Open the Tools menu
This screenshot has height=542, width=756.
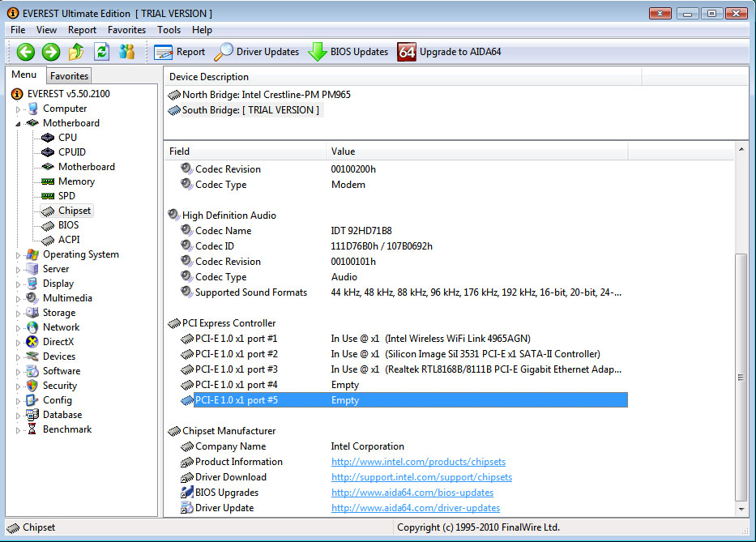click(x=169, y=30)
